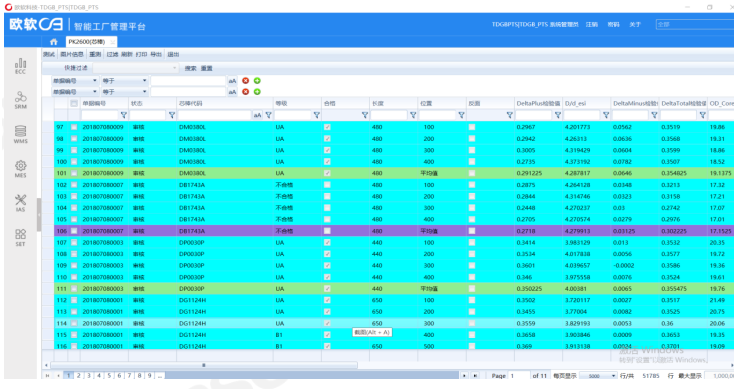Open the filter funnel for the 合格 column
Viewport: 734px width, 389px height.
[365, 115]
